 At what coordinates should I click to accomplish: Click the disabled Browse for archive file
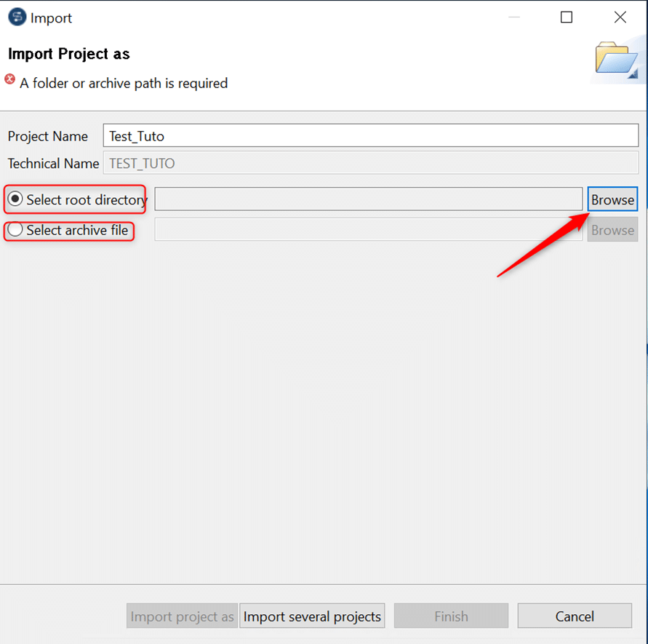(x=612, y=229)
